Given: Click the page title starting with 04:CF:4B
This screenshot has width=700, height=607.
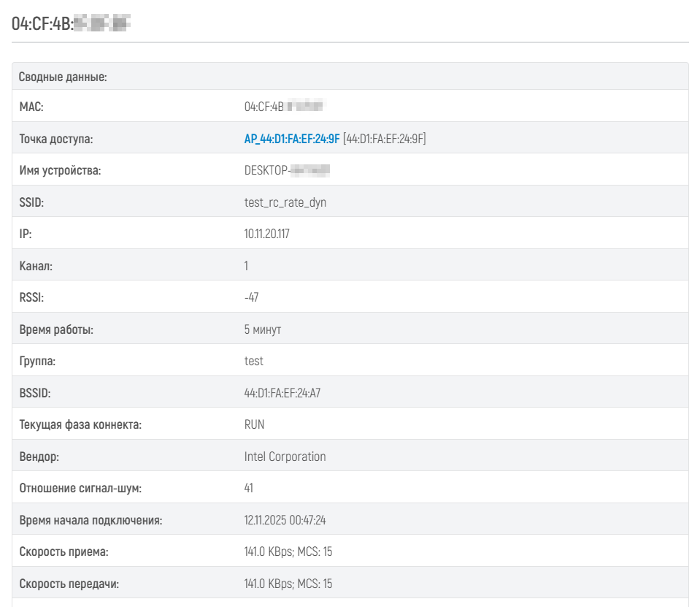Looking at the screenshot, I should (x=71, y=24).
